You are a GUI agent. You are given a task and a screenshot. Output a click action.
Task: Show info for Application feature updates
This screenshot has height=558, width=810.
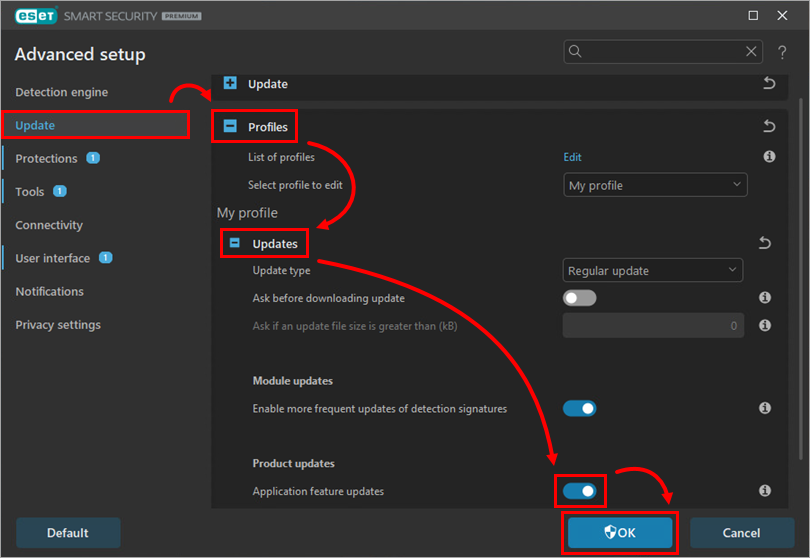pyautogui.click(x=765, y=491)
